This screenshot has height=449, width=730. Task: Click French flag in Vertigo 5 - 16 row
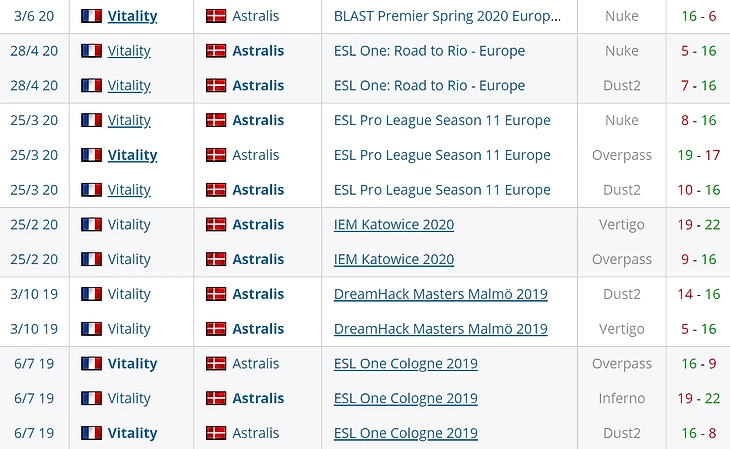(x=91, y=329)
